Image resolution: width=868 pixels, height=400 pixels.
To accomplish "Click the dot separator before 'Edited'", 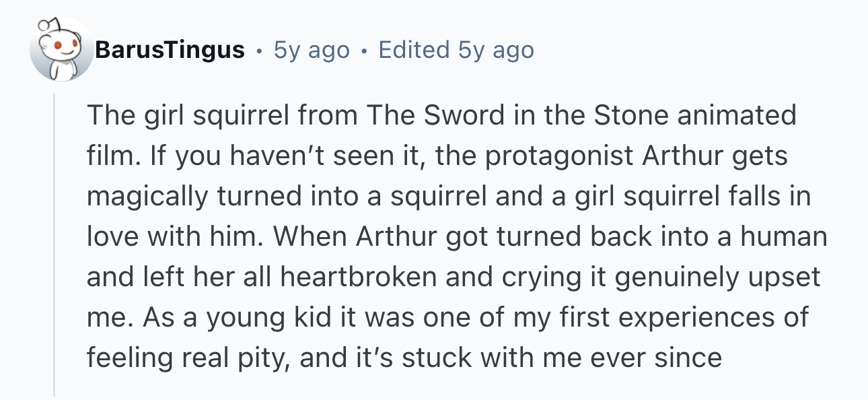I will (x=364, y=51).
